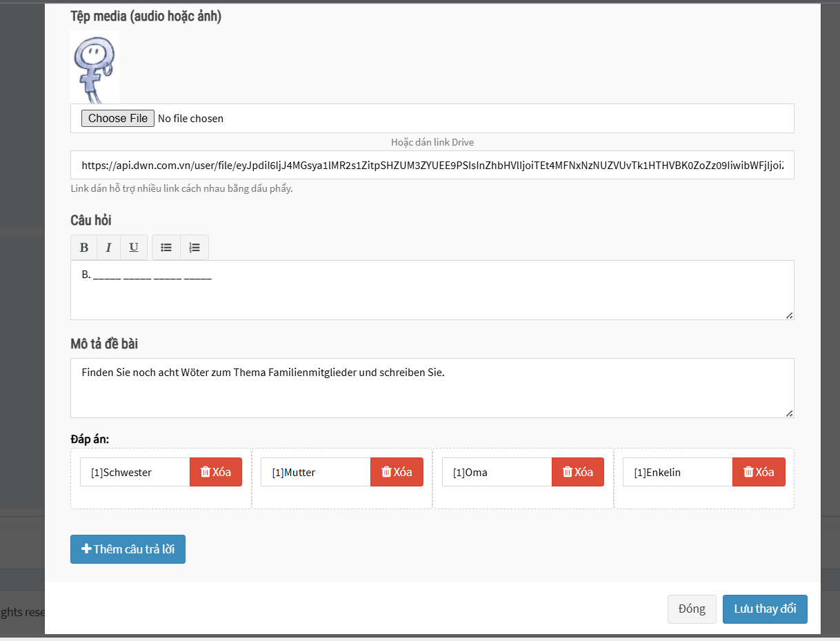Image resolution: width=840 pixels, height=641 pixels.
Task: Toggle italic formatting in question editor
Action: 108,248
